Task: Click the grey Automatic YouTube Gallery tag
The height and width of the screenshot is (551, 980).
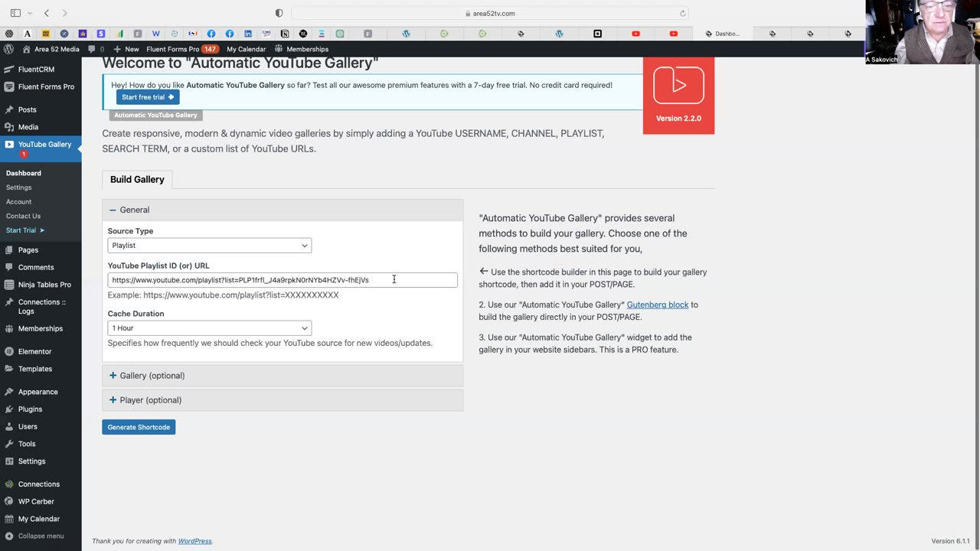Action: pyautogui.click(x=155, y=115)
